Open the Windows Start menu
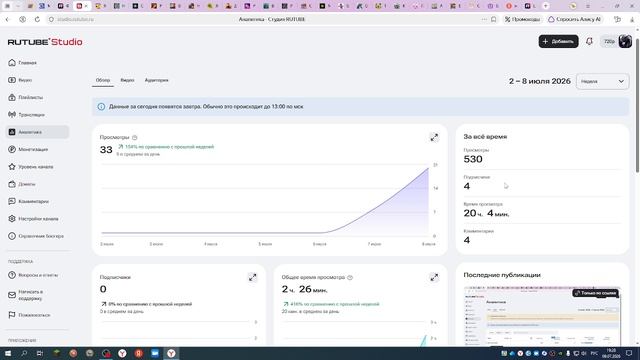 (7, 353)
